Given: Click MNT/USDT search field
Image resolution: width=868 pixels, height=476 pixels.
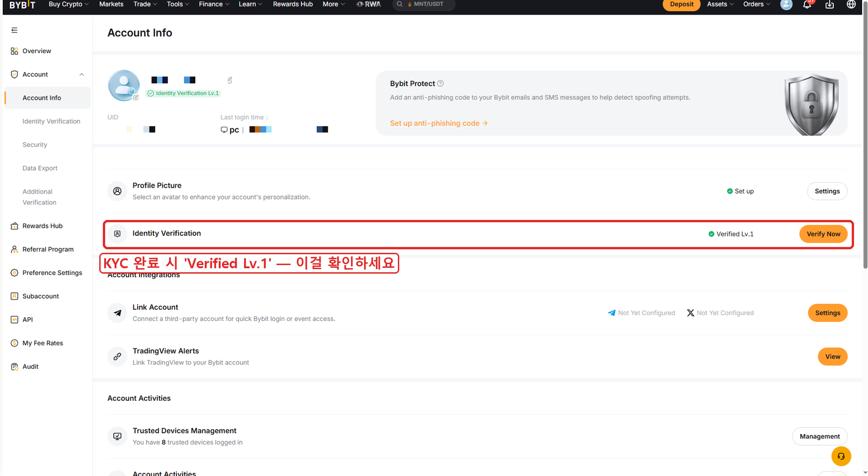Looking at the screenshot, I should (x=424, y=4).
